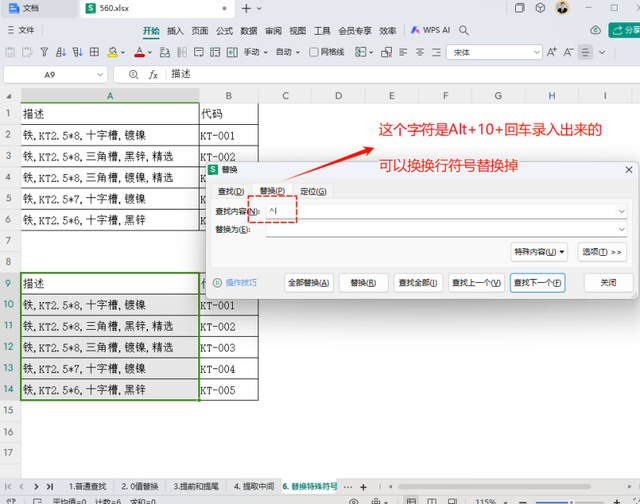Open the WPS AI tool
The image size is (640, 504).
coord(430,30)
